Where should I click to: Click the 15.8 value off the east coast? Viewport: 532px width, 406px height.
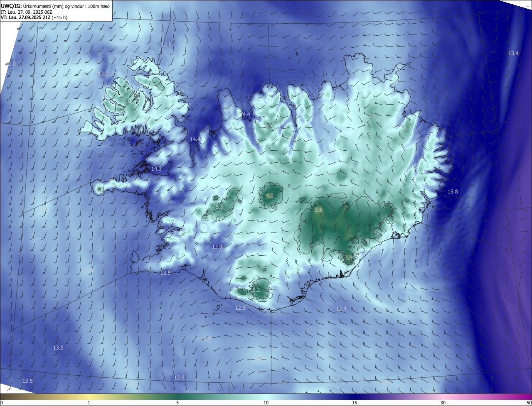[x=453, y=191]
